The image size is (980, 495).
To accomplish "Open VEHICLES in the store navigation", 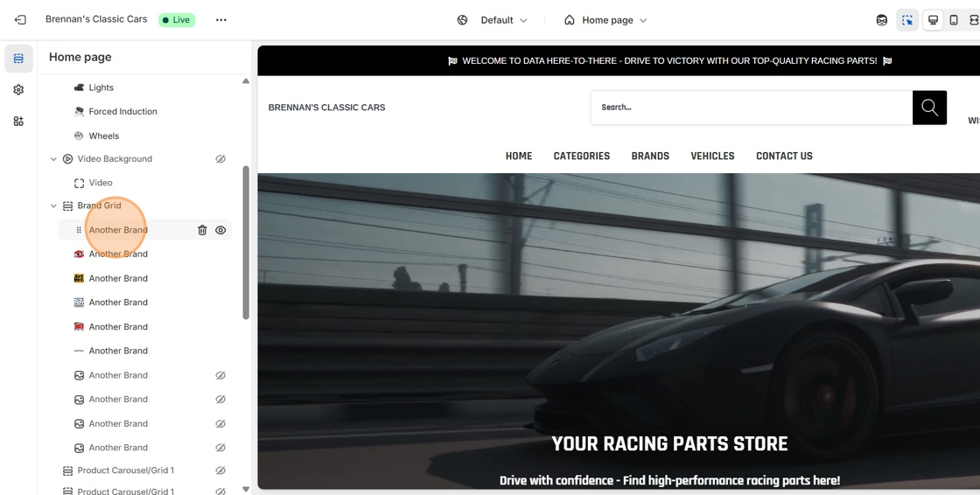I will pyautogui.click(x=712, y=157).
